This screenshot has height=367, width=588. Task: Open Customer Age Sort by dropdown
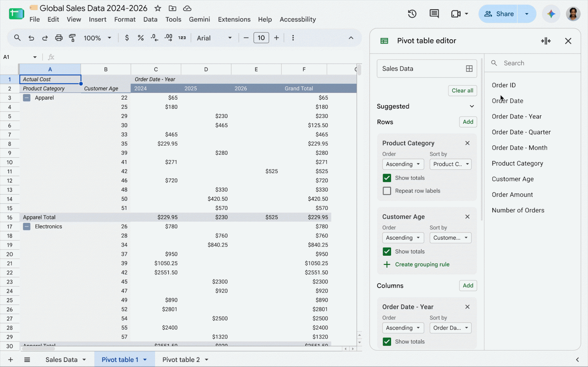click(x=451, y=238)
